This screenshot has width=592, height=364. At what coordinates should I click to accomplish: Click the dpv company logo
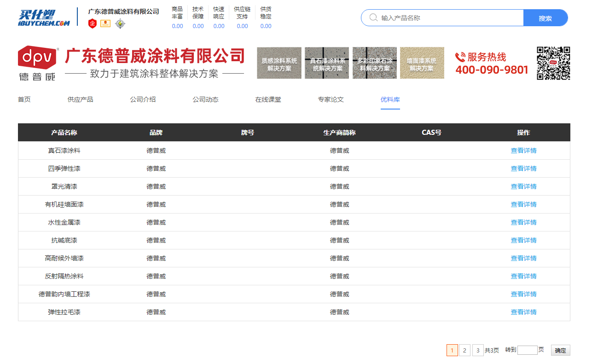pos(38,64)
